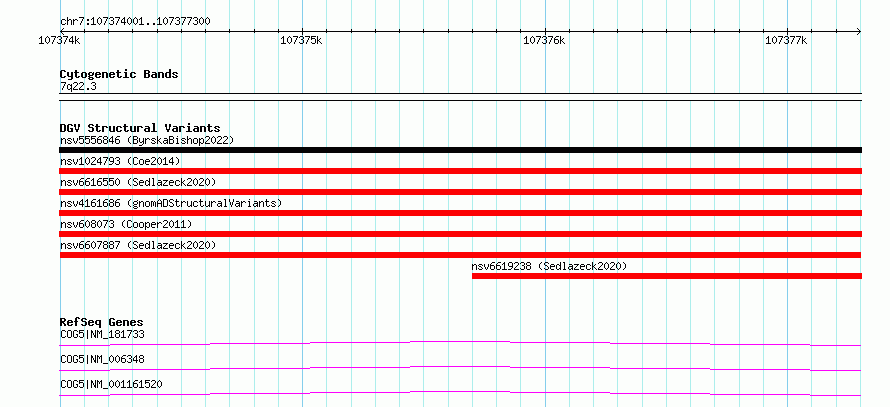Click the red bar under nsv4161686
The width and height of the screenshot is (890, 407).
[460, 213]
